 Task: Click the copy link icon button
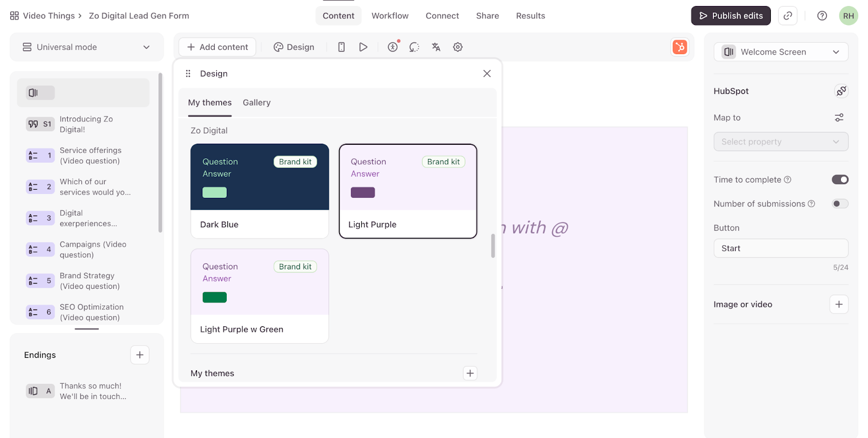pos(788,16)
